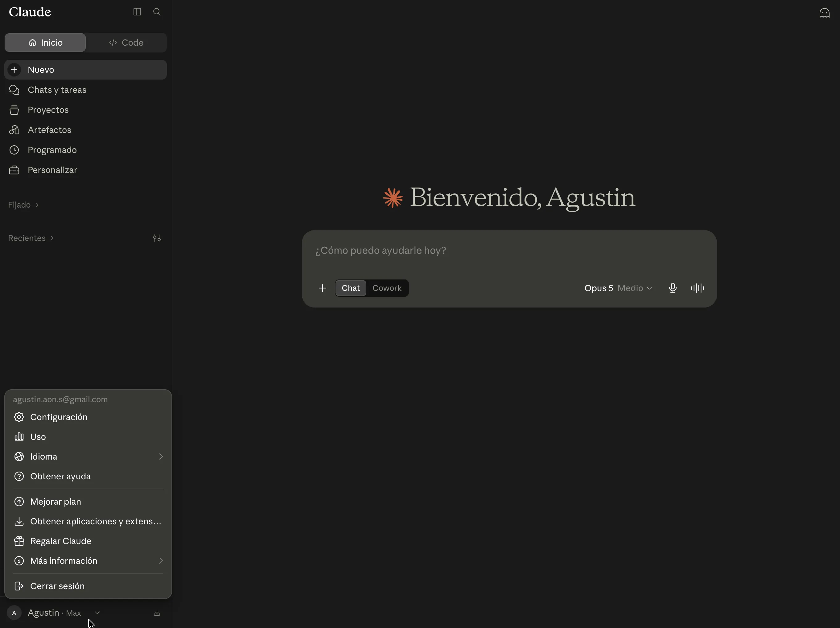This screenshot has width=840, height=628.
Task: Click the agustin.aon.s@gmail.com email text
Action: tap(60, 399)
